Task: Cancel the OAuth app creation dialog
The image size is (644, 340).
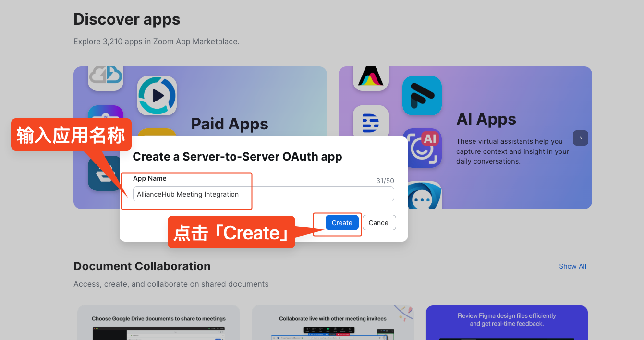Action: tap(379, 223)
